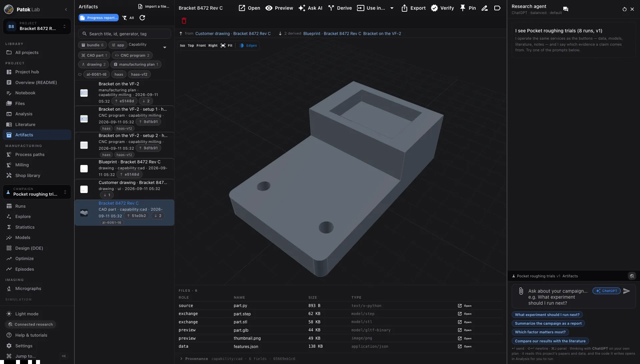
Task: Pin the Bracket 8472 Rev C artifact
Action: (468, 8)
